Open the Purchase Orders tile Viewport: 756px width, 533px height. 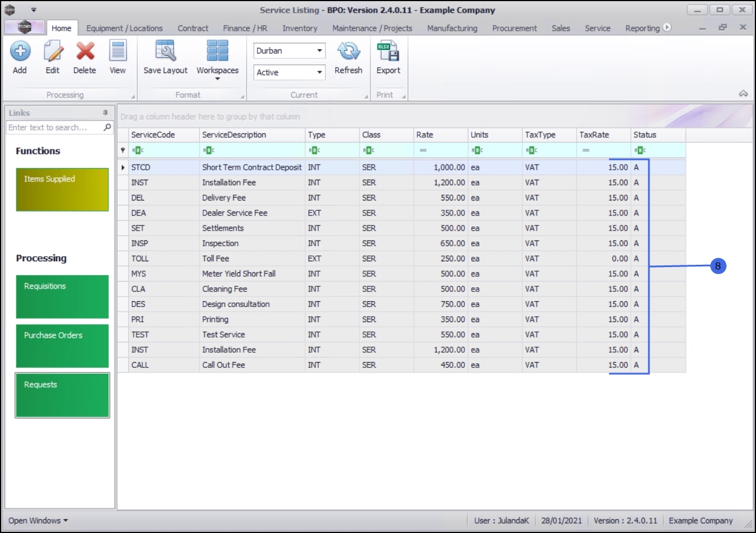(62, 345)
